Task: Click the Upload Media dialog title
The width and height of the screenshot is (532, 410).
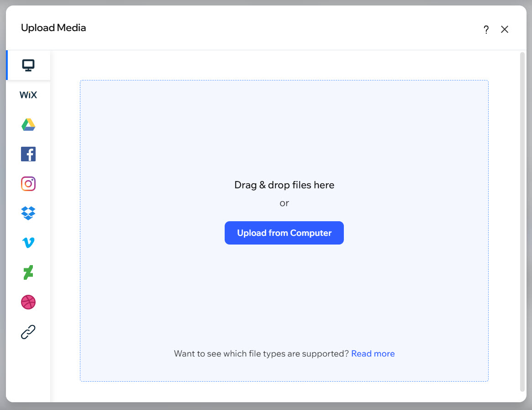Action: pyautogui.click(x=53, y=27)
